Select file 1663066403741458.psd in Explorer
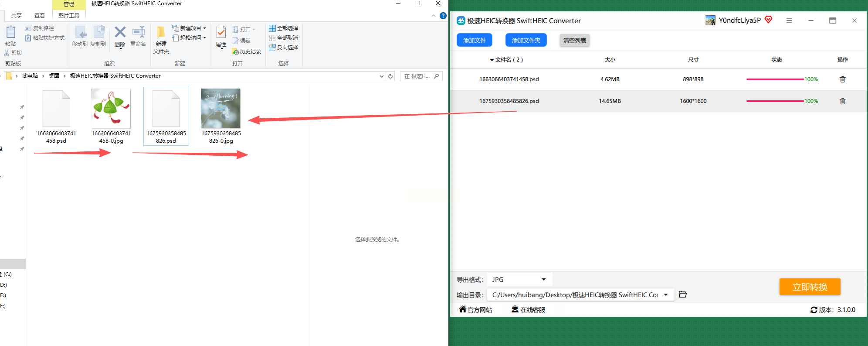This screenshot has height=346, width=868. coord(56,116)
